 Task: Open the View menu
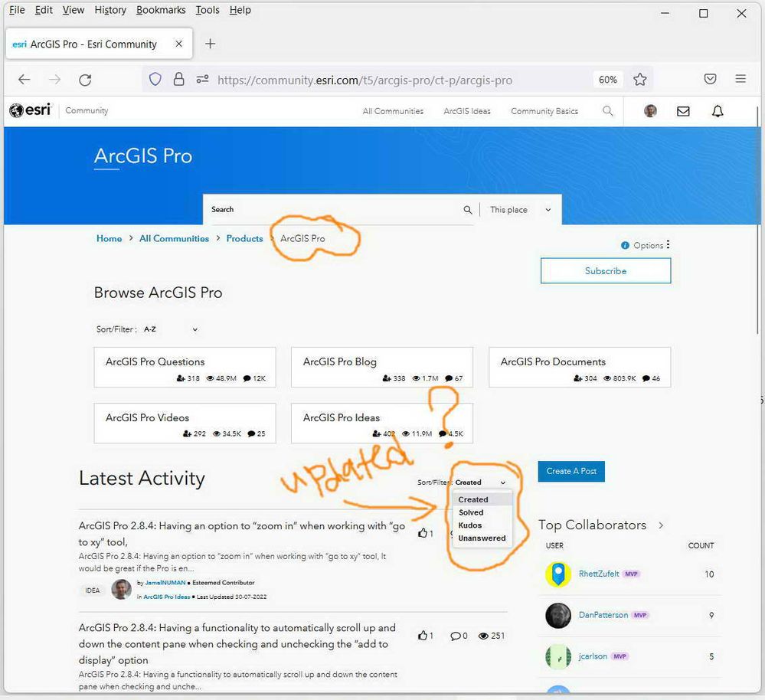pos(74,10)
